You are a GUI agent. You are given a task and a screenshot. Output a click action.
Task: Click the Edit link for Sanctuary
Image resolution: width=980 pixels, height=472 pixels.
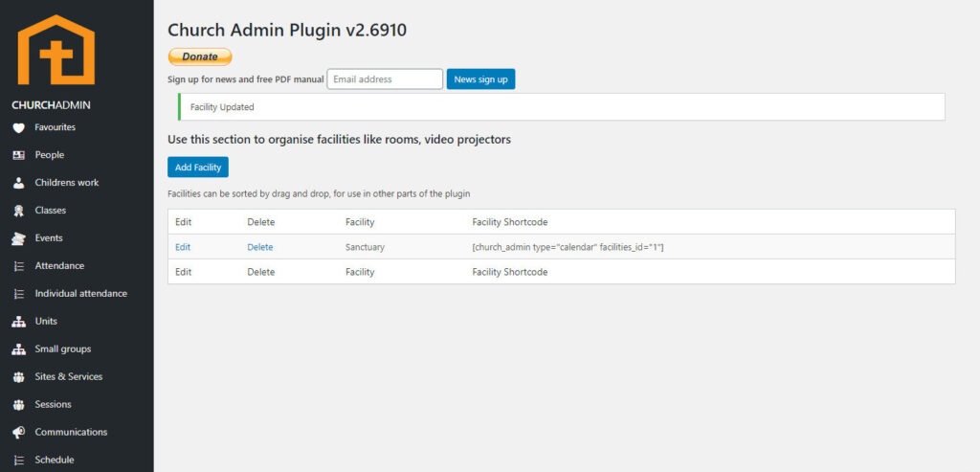183,247
